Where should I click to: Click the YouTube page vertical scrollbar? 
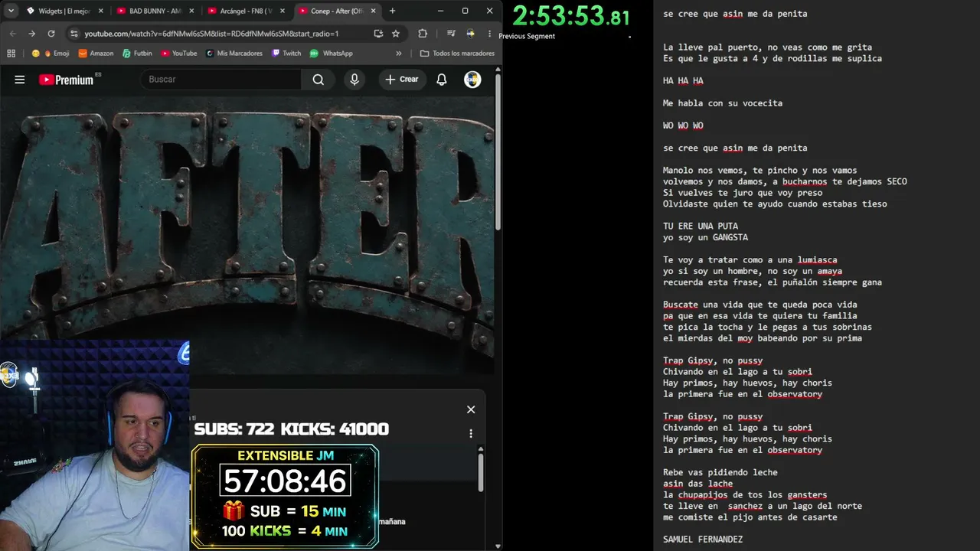click(x=498, y=153)
